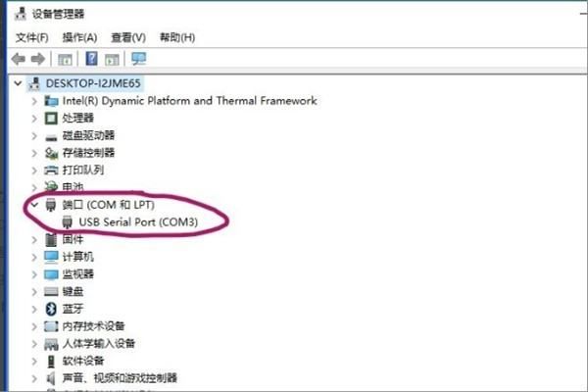Click the properties pane toolbar icon after help
588x392 pixels.
[112, 59]
